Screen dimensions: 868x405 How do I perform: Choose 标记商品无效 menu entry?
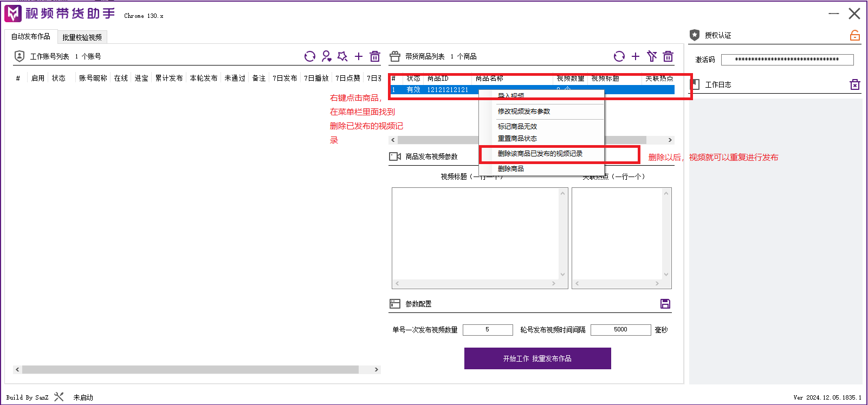click(x=517, y=126)
